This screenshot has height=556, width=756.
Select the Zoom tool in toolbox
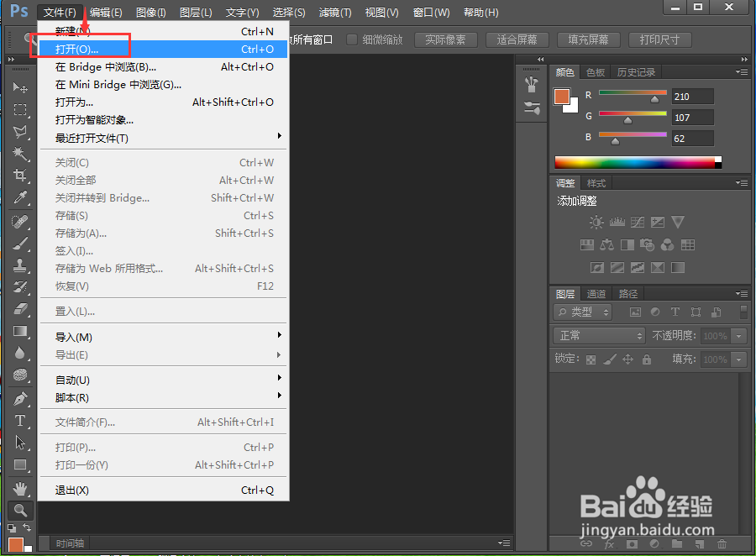tap(20, 510)
